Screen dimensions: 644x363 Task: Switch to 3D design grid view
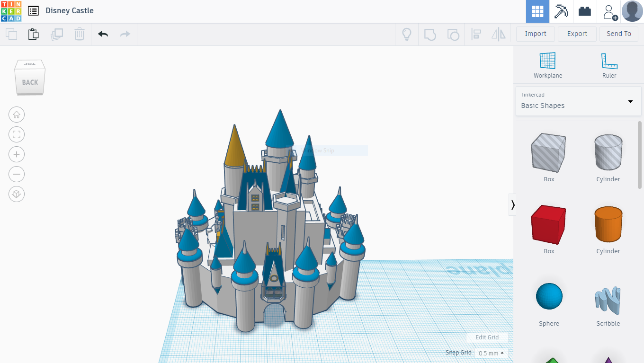(537, 11)
